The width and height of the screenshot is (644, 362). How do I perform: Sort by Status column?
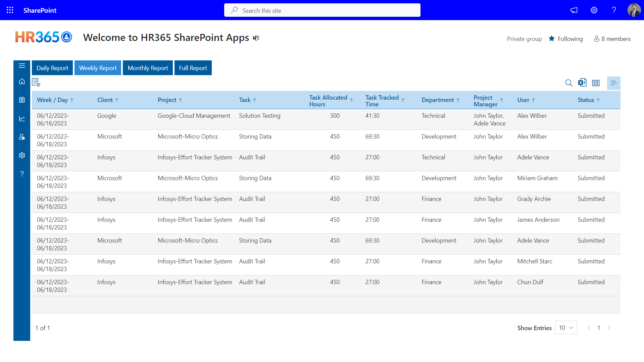(x=589, y=100)
